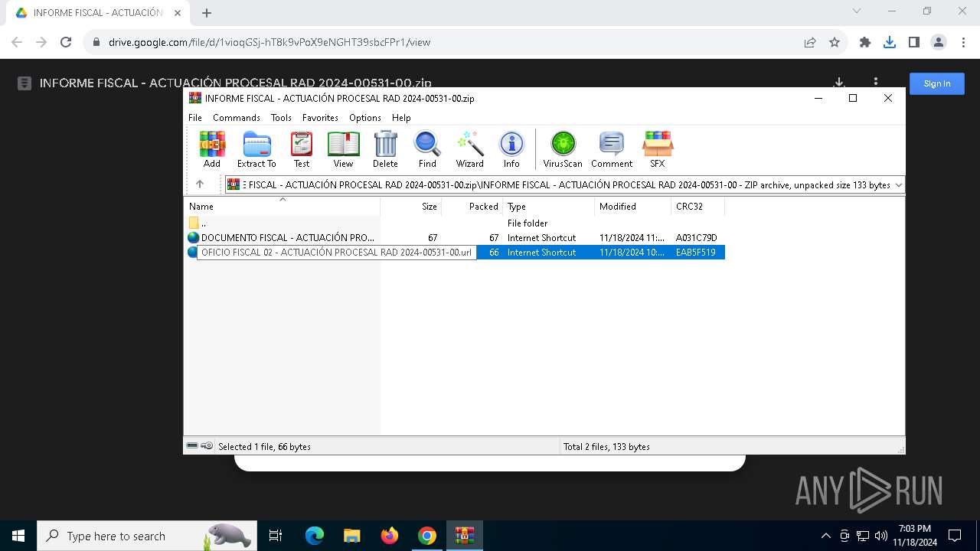Screen dimensions: 980x551
Task: Open Chrome downloads icon
Action: pyautogui.click(x=890, y=42)
